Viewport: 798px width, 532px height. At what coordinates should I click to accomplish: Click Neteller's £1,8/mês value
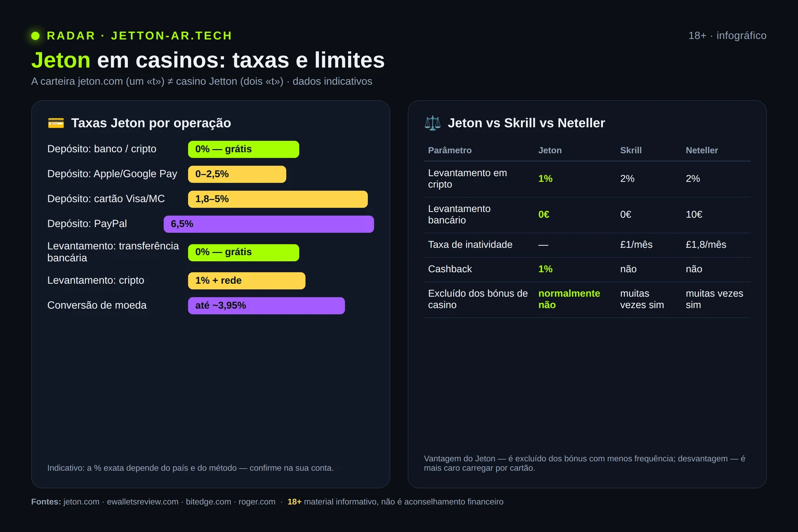click(x=706, y=245)
